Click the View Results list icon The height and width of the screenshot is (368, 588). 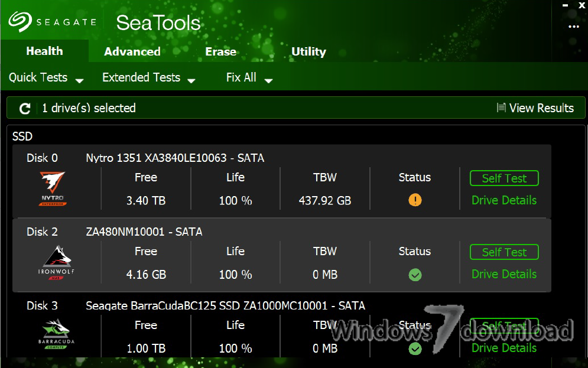[501, 108]
